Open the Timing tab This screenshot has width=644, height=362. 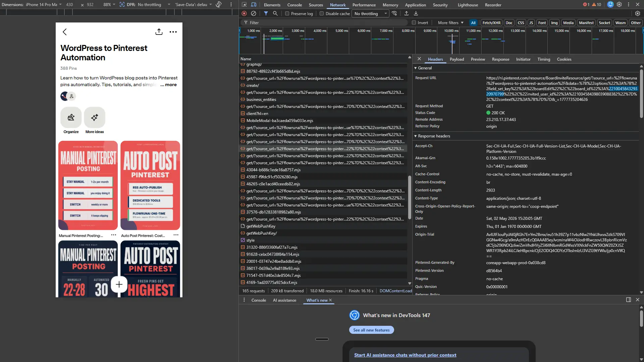[544, 59]
